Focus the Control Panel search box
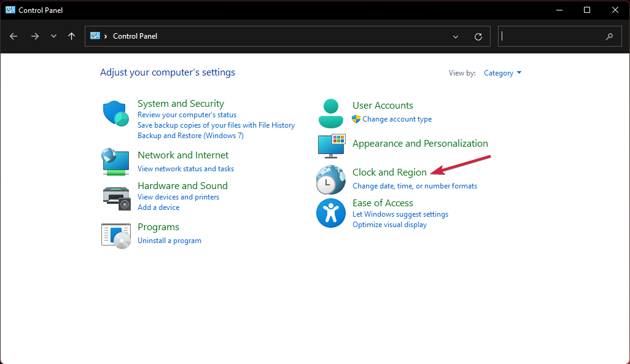630x364 pixels. [x=559, y=36]
